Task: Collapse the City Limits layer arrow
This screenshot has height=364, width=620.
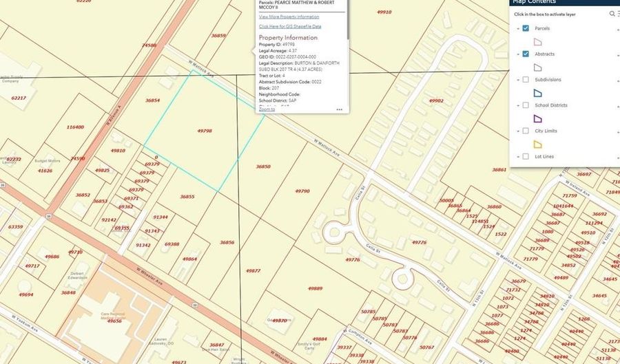Action: tap(517, 131)
